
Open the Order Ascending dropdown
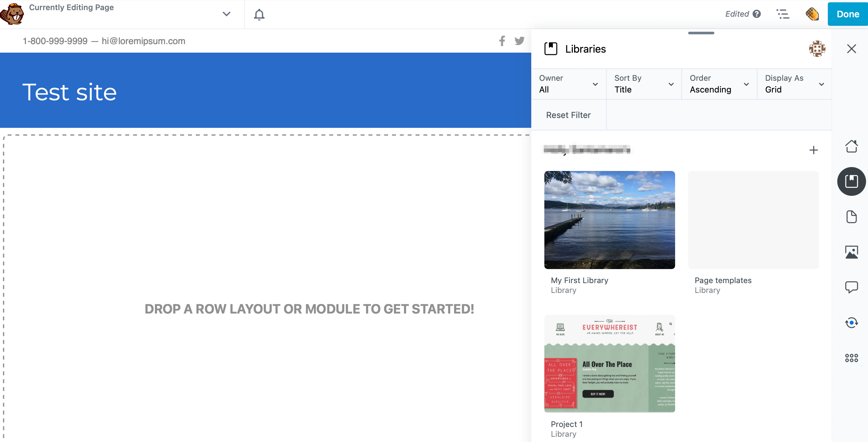click(719, 84)
